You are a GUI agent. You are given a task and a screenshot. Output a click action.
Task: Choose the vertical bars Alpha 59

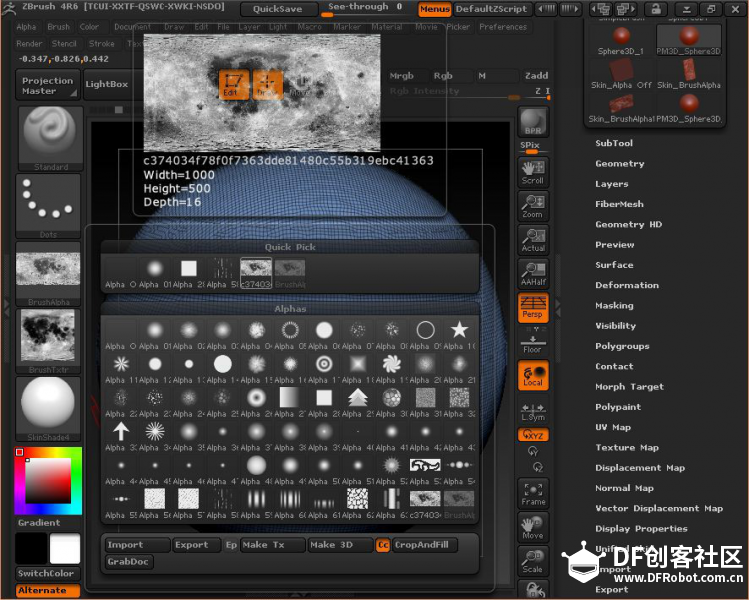(256, 504)
